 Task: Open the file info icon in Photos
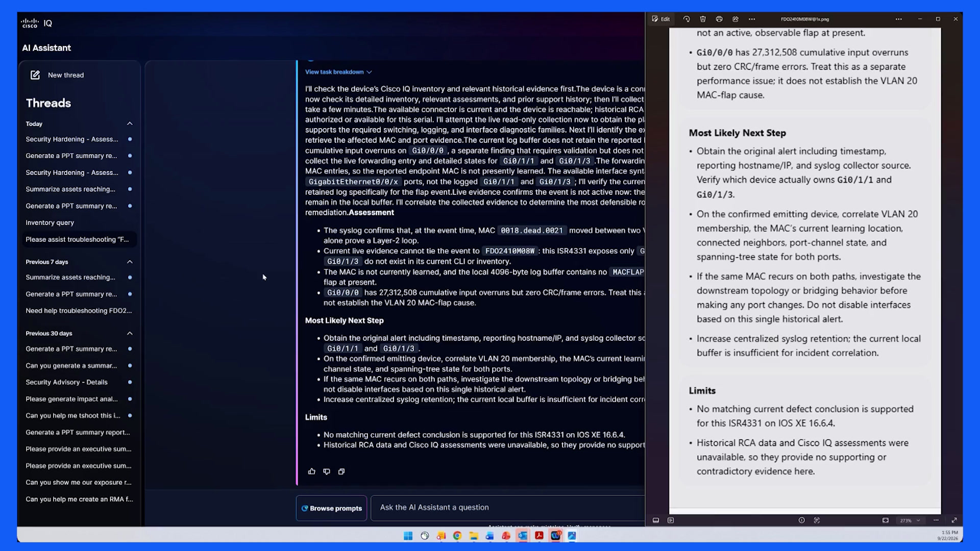pyautogui.click(x=801, y=520)
